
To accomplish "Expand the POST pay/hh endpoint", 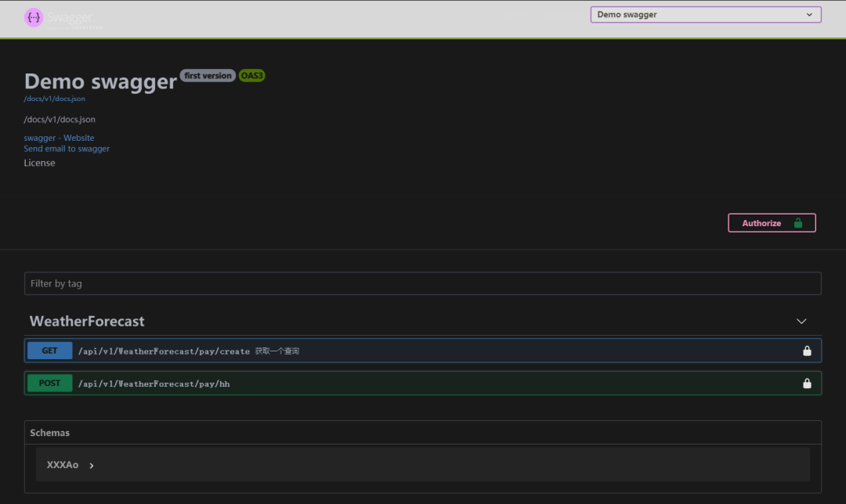I will pos(422,383).
